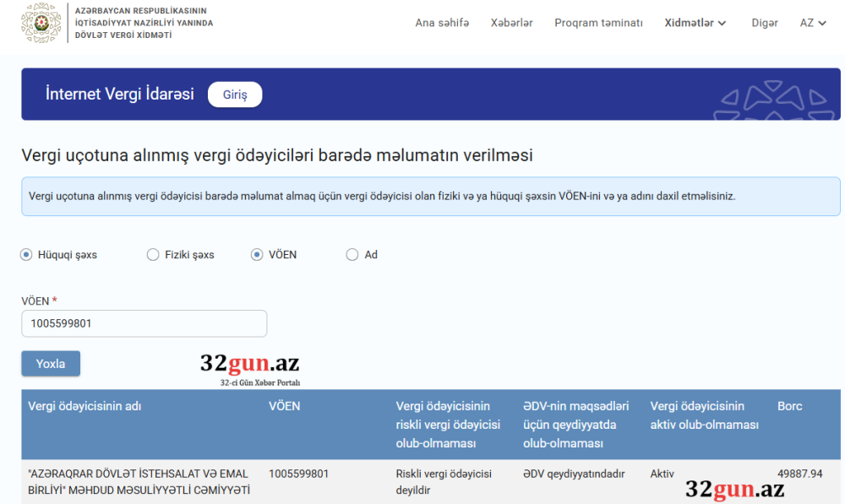
Task: Select the Fiziki şəxs radio button
Action: (153, 254)
